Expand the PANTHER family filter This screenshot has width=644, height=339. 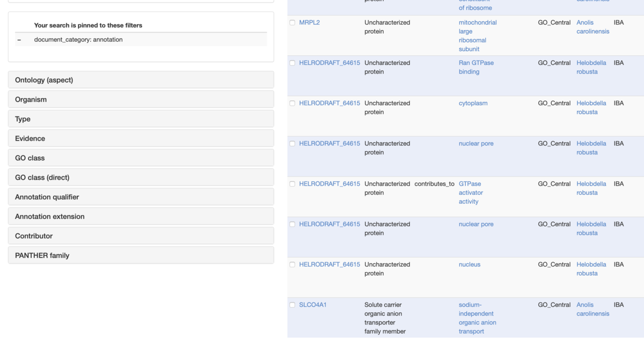tap(141, 255)
